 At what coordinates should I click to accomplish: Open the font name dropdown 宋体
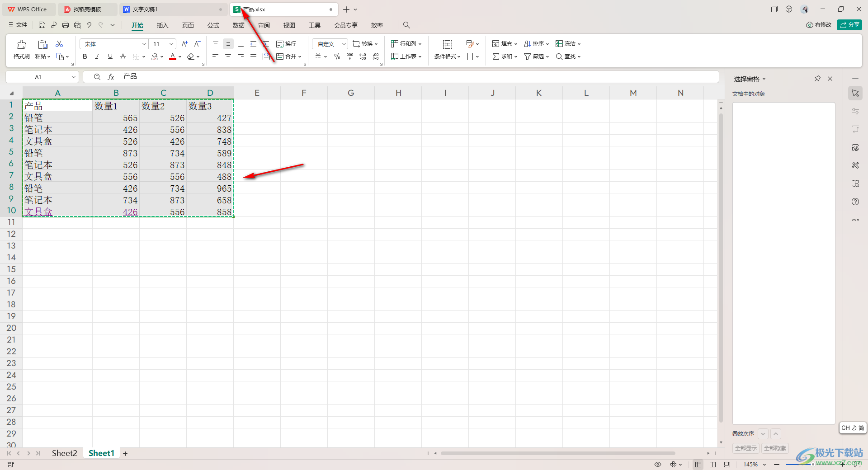click(144, 44)
